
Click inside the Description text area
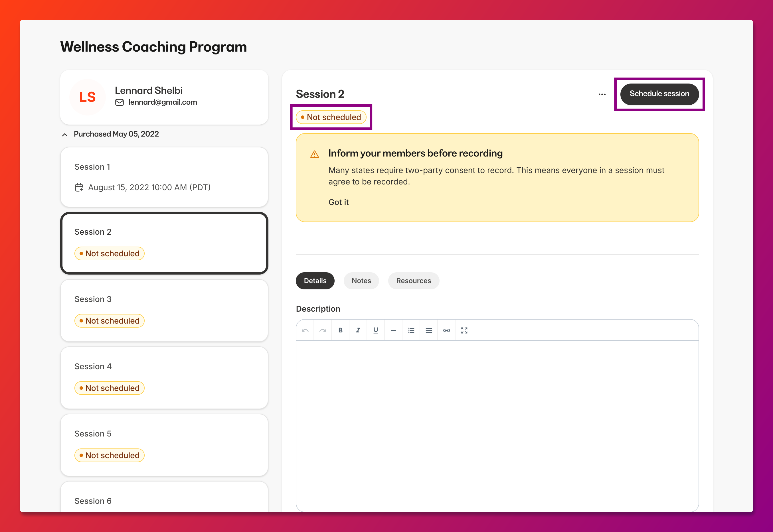pos(497,426)
